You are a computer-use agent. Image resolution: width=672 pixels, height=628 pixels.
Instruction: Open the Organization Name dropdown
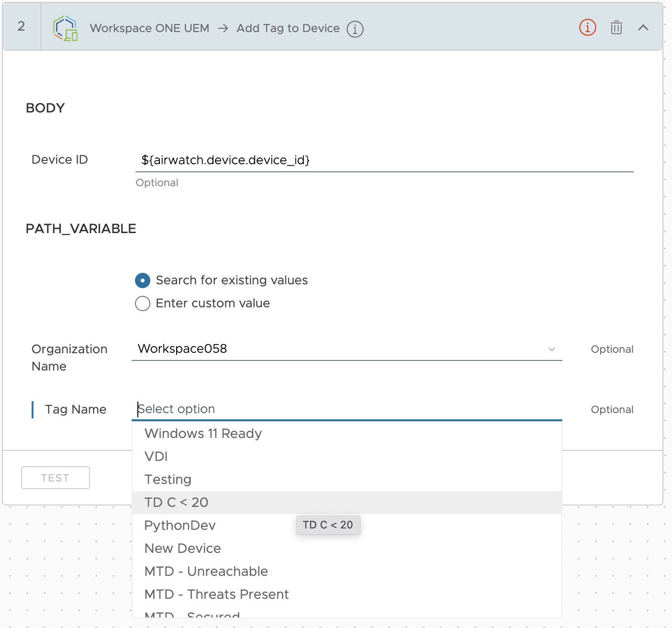(551, 349)
